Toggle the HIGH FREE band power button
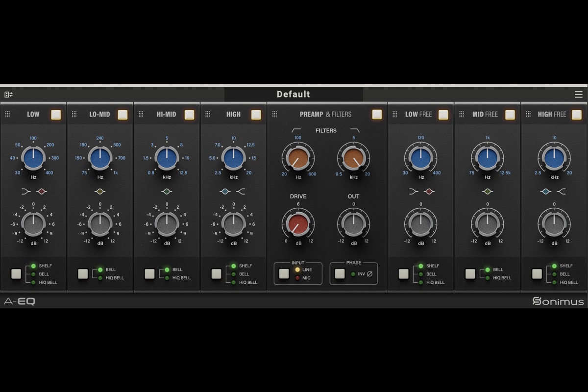This screenshot has height=392, width=588. click(577, 114)
